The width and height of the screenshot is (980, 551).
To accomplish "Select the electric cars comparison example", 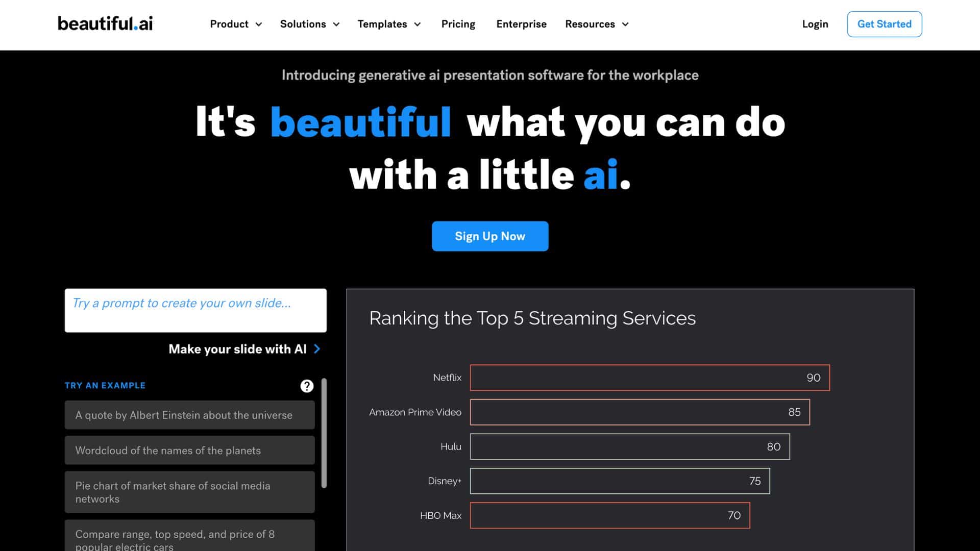I will click(x=189, y=536).
